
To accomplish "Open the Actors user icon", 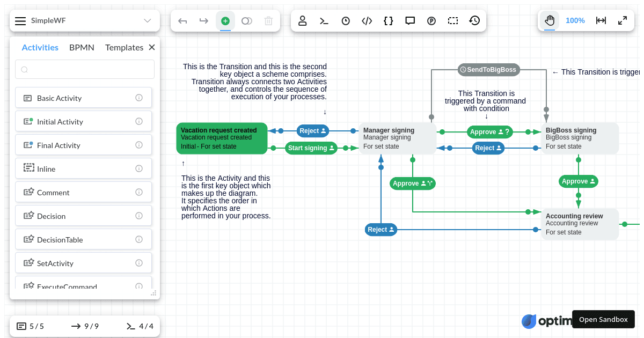I will click(x=303, y=21).
